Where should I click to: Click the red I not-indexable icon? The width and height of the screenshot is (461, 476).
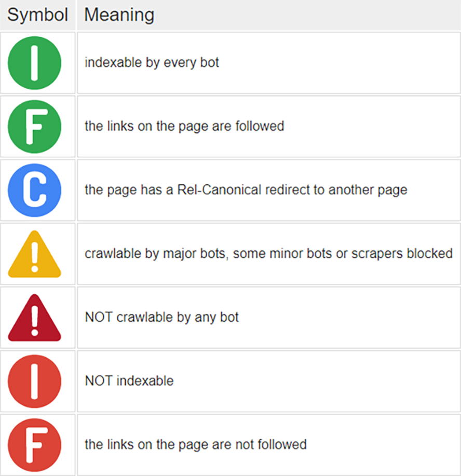[x=35, y=382]
